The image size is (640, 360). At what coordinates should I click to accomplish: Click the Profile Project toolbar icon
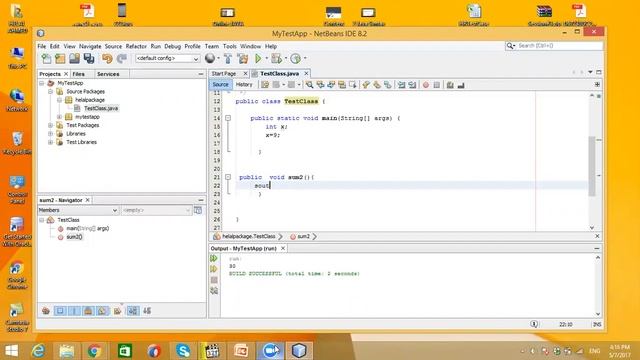click(296, 58)
